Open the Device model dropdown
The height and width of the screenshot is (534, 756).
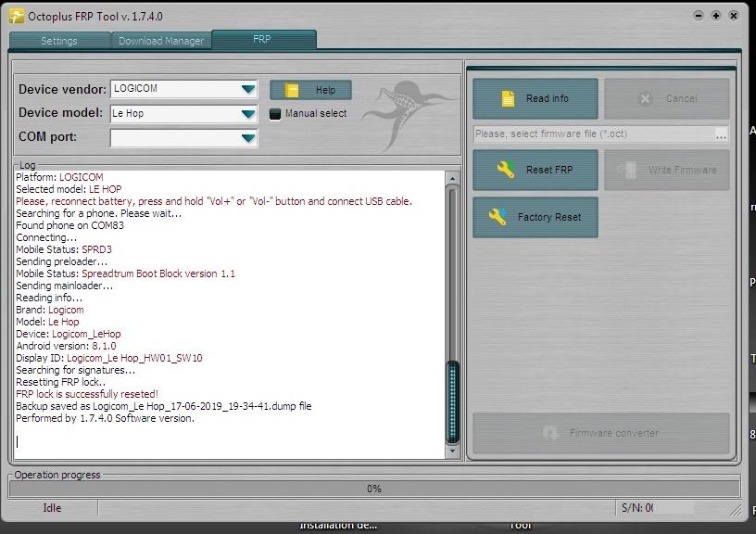point(247,114)
